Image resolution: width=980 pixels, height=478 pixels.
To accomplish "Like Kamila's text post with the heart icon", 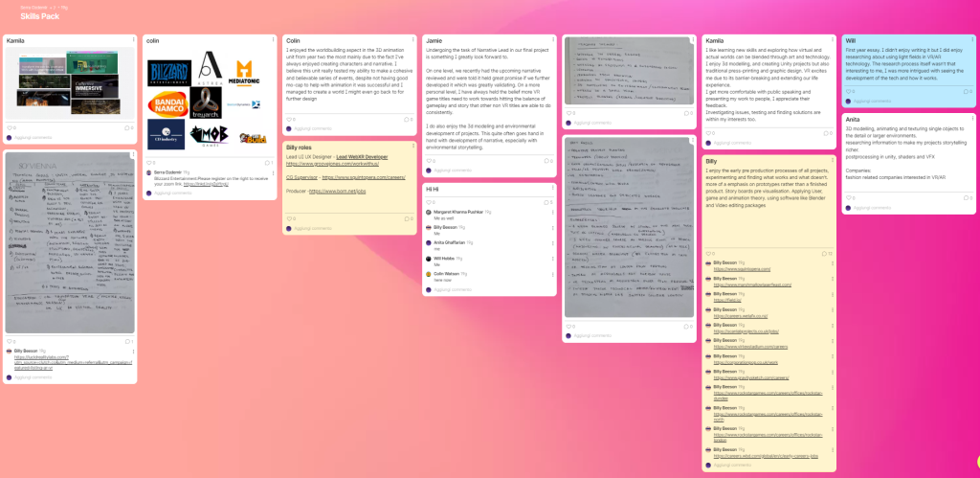I will pyautogui.click(x=708, y=133).
